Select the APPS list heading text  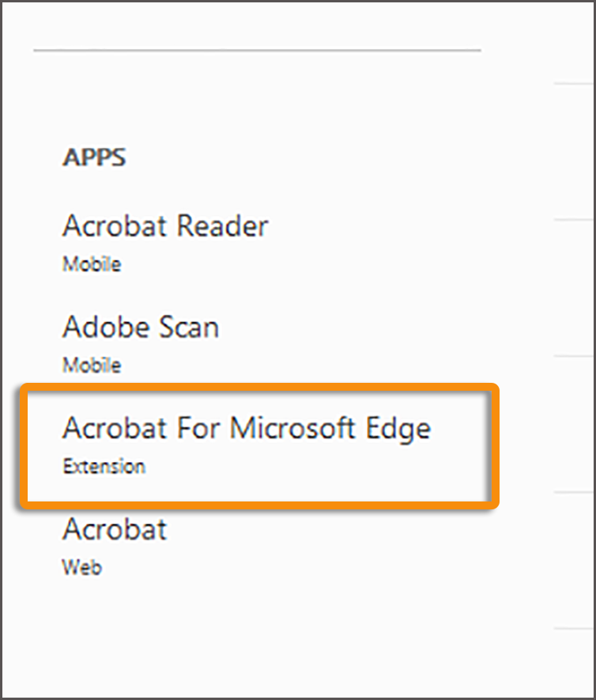(x=95, y=157)
